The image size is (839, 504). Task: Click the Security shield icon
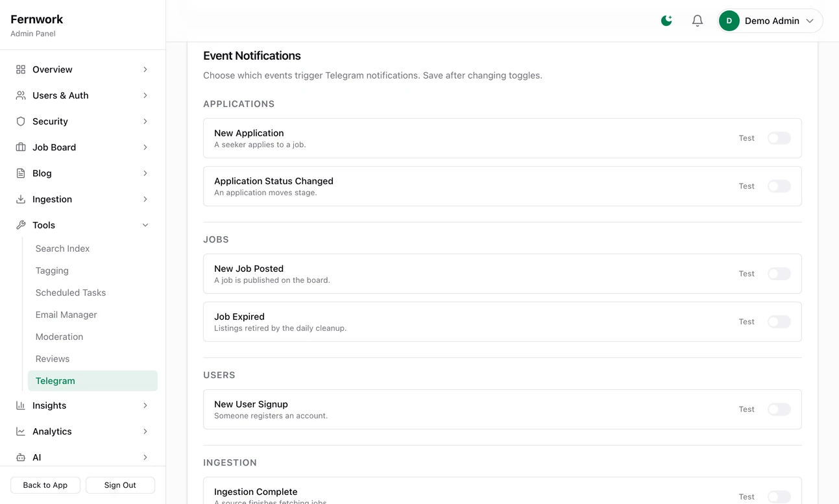[x=21, y=121]
